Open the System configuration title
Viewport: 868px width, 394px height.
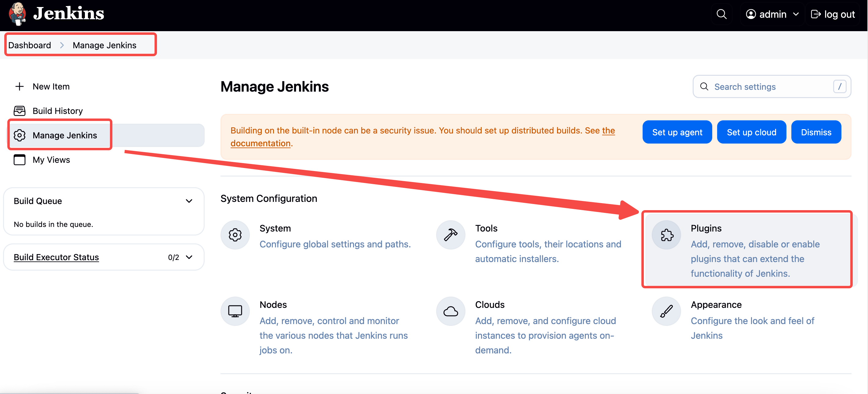pos(275,228)
